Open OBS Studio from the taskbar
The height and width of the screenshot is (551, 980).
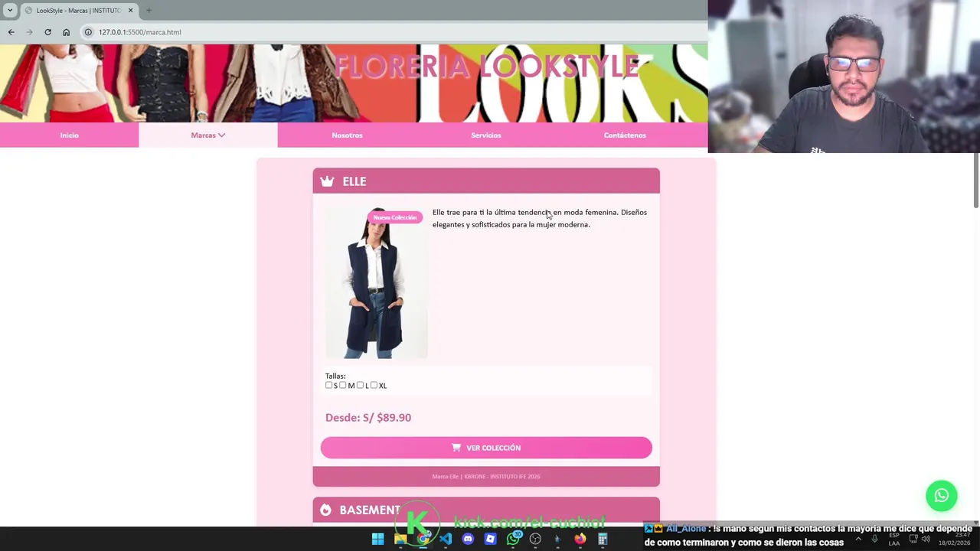pyautogui.click(x=535, y=539)
